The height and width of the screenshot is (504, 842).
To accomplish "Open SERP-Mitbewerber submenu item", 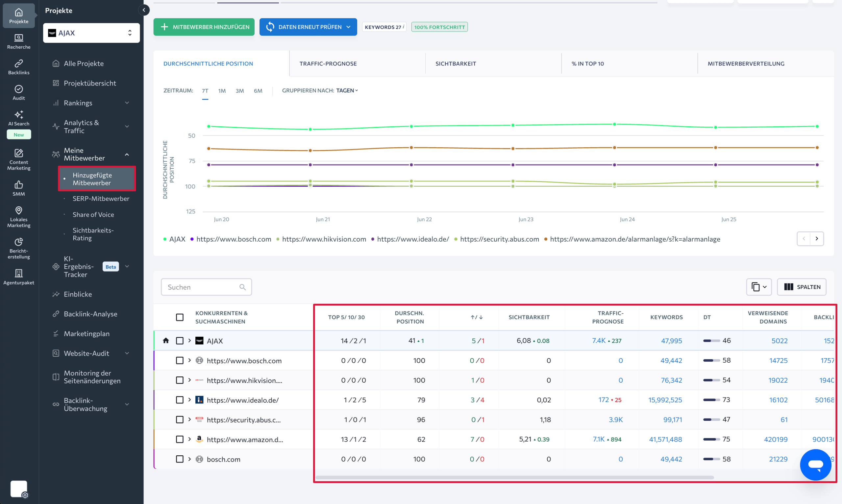I will pyautogui.click(x=101, y=199).
